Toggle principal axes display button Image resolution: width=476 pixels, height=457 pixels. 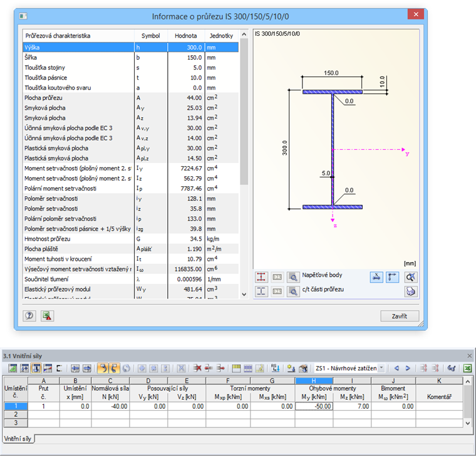(393, 276)
